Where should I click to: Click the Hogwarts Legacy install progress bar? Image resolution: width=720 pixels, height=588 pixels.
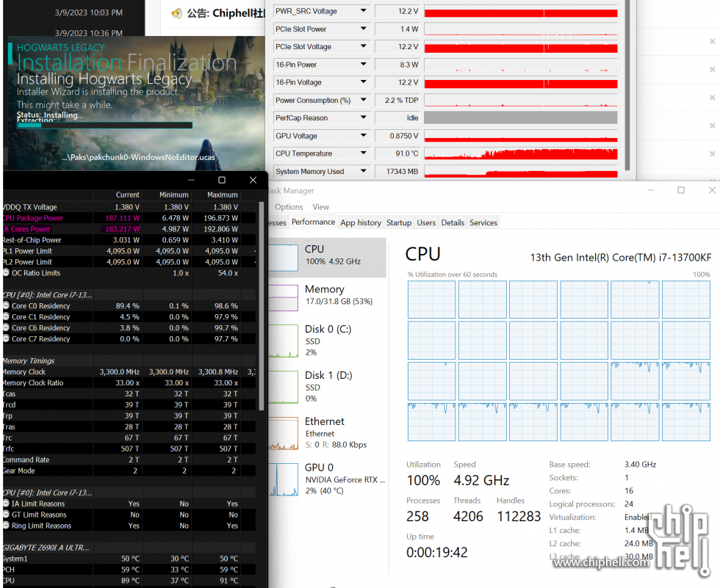click(104, 126)
